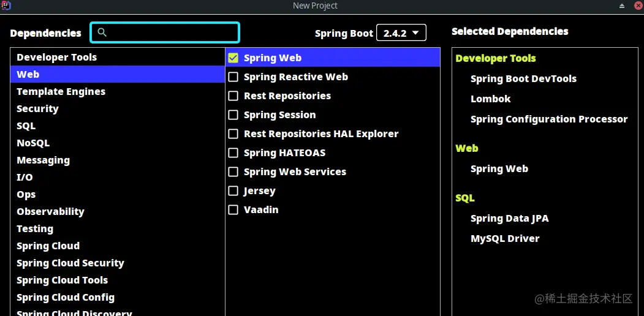
Task: Click the IntelliJ IDEA icon in title bar
Action: (6, 6)
